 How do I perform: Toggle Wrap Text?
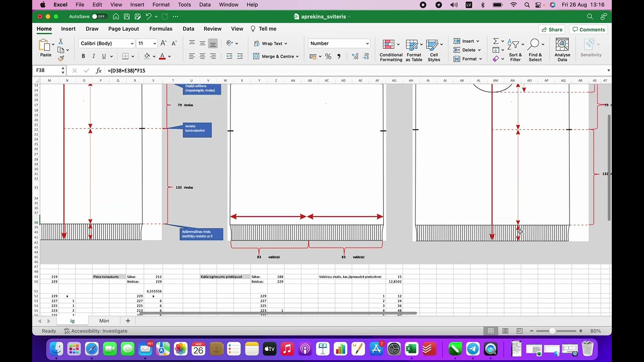point(271,43)
